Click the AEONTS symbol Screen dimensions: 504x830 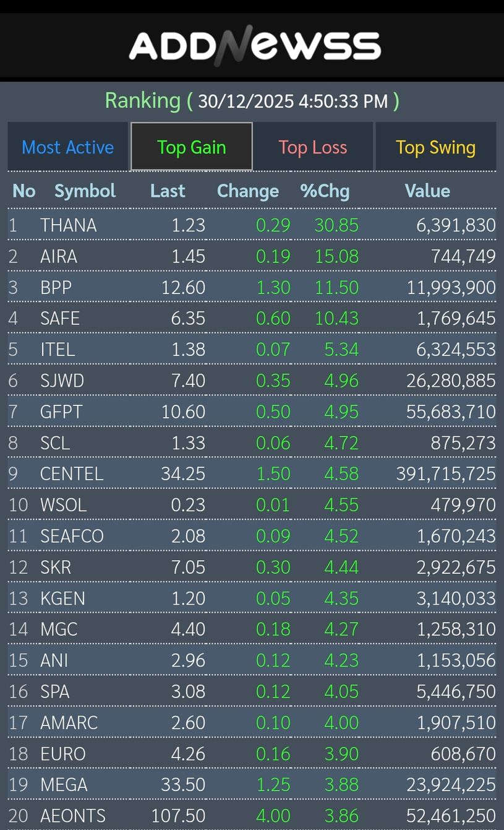tap(73, 816)
